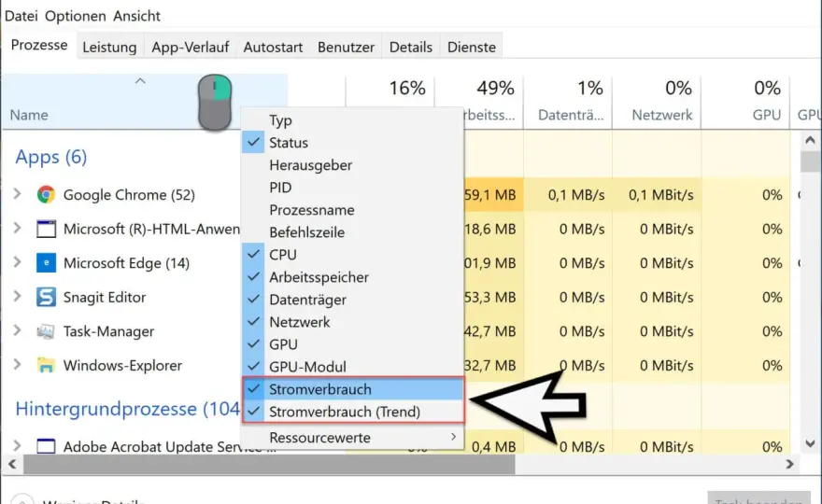Select the Apps (6) group heading
Screen dimensions: 822x504
coord(50,157)
